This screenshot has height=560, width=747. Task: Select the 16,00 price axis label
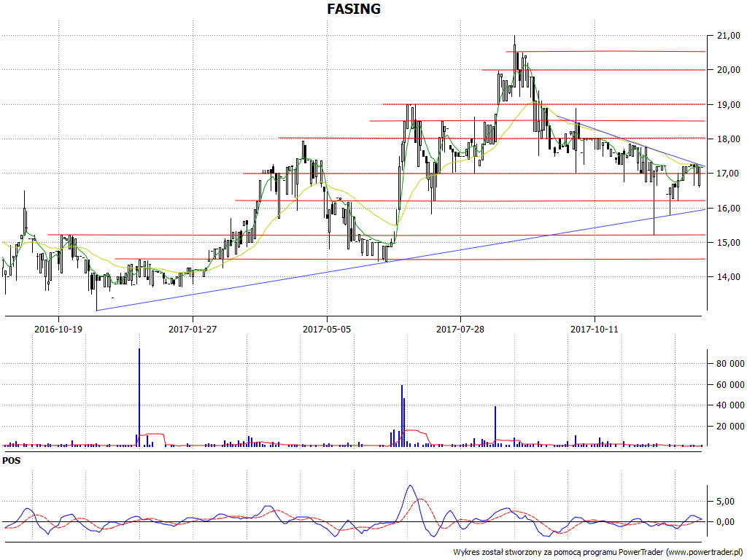pyautogui.click(x=729, y=208)
